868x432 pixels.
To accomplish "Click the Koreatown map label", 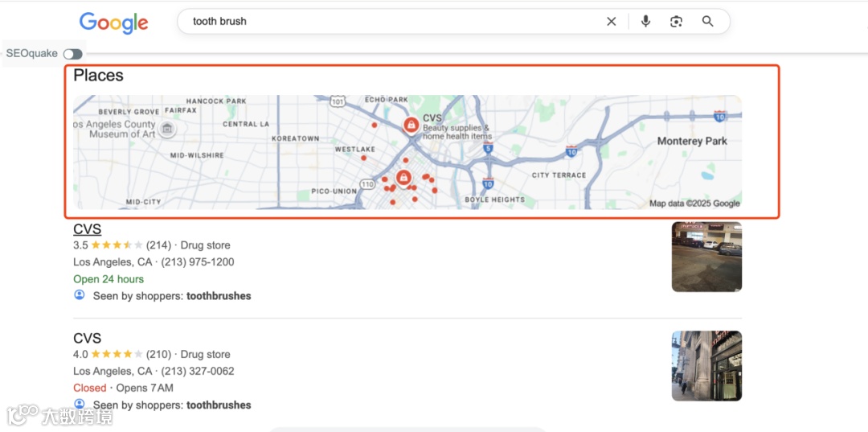I will pos(296,138).
